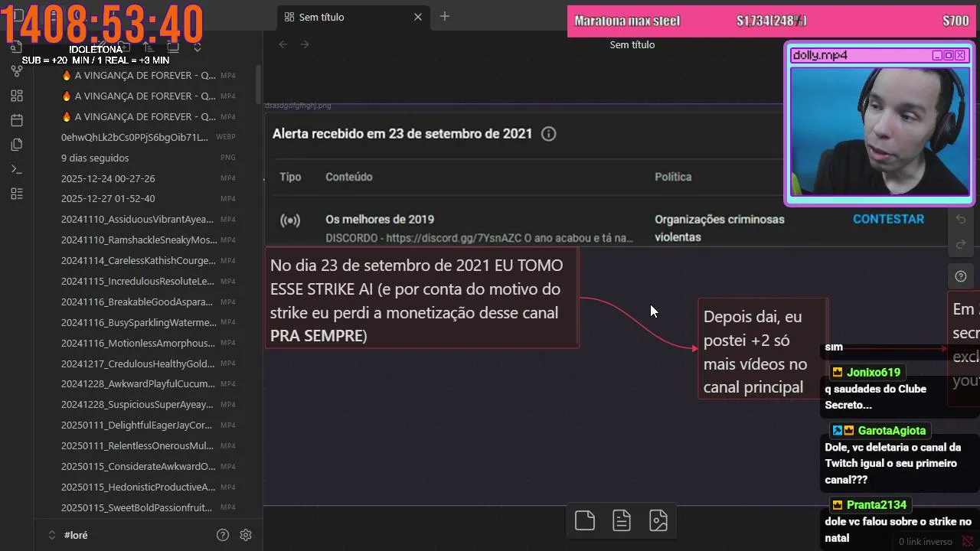Add media from vault to canvas
The height and width of the screenshot is (551, 980).
click(658, 520)
